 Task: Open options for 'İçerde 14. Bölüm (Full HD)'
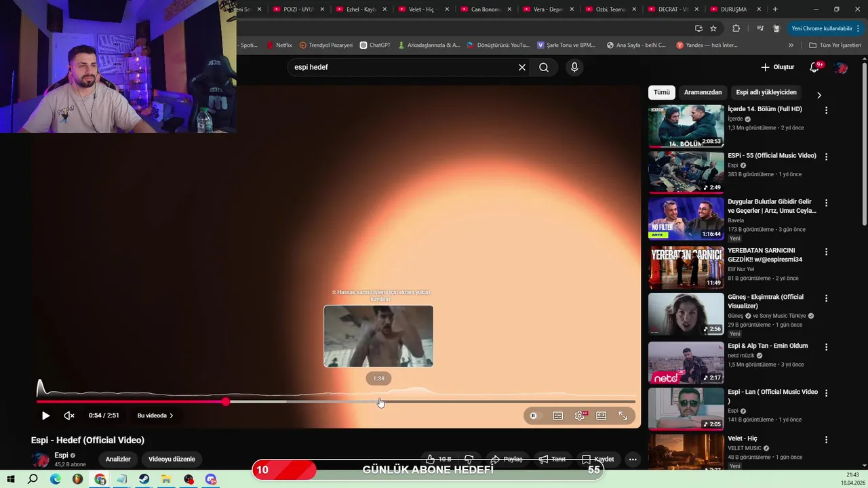[826, 110]
